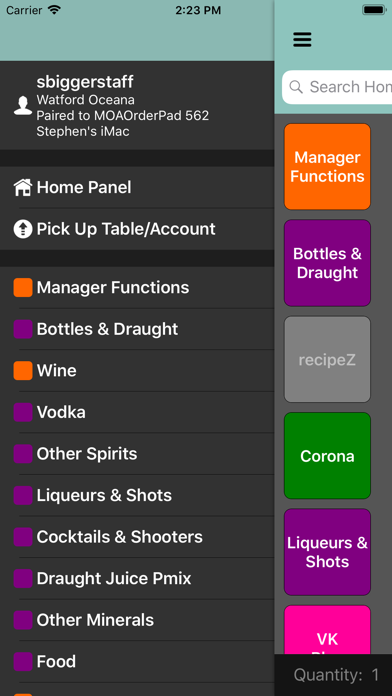Choose Other Spirits from the menu
The image size is (392, 696).
tap(137, 454)
